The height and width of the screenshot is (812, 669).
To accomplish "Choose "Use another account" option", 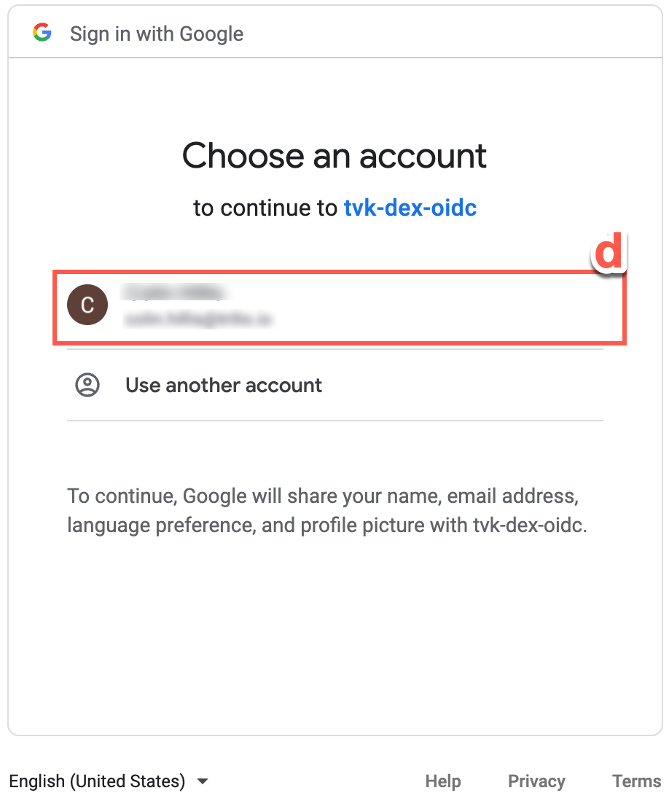I will coord(223,385).
